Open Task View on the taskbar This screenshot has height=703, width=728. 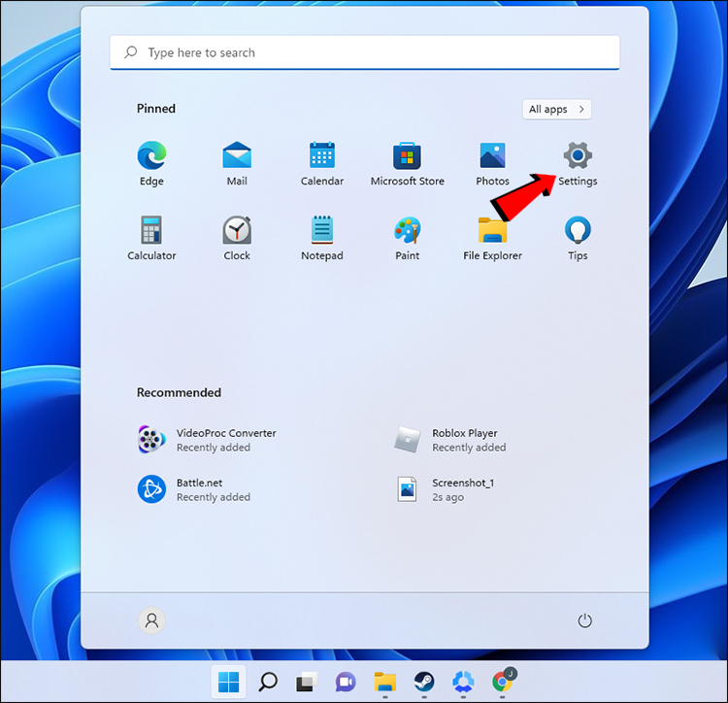coord(307,682)
